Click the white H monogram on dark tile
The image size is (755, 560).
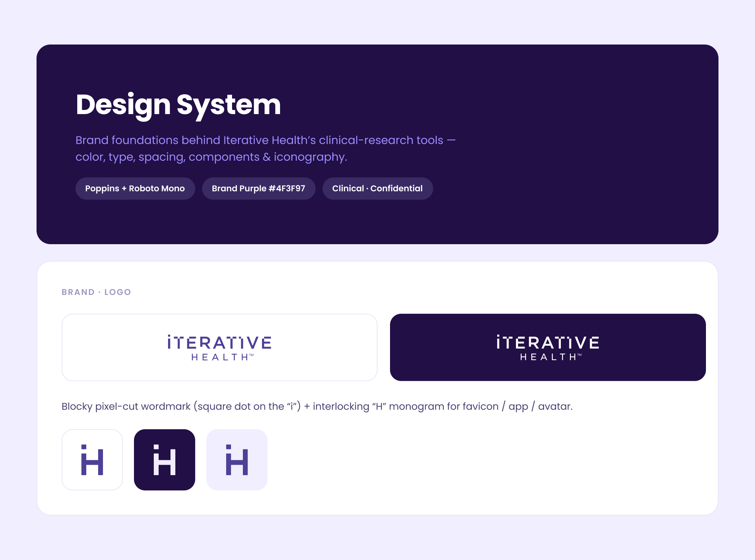[x=165, y=459]
